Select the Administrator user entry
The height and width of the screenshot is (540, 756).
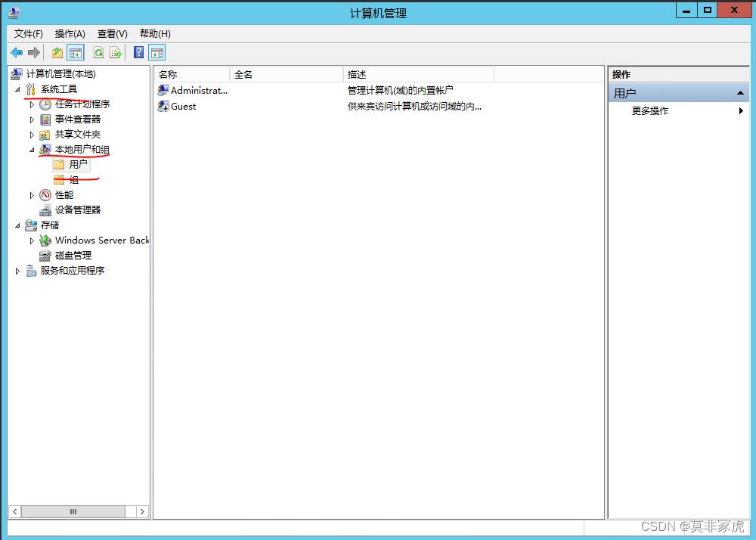pos(199,90)
